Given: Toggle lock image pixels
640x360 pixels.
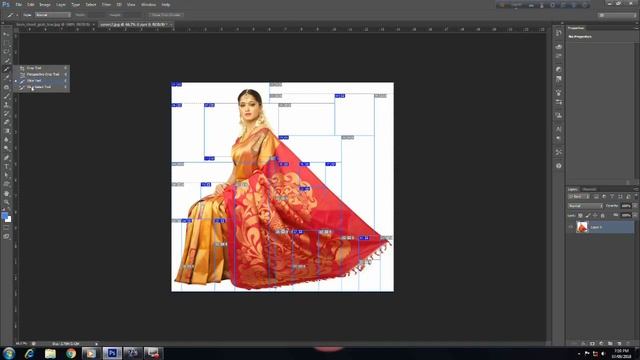Looking at the screenshot, I should coord(588,216).
